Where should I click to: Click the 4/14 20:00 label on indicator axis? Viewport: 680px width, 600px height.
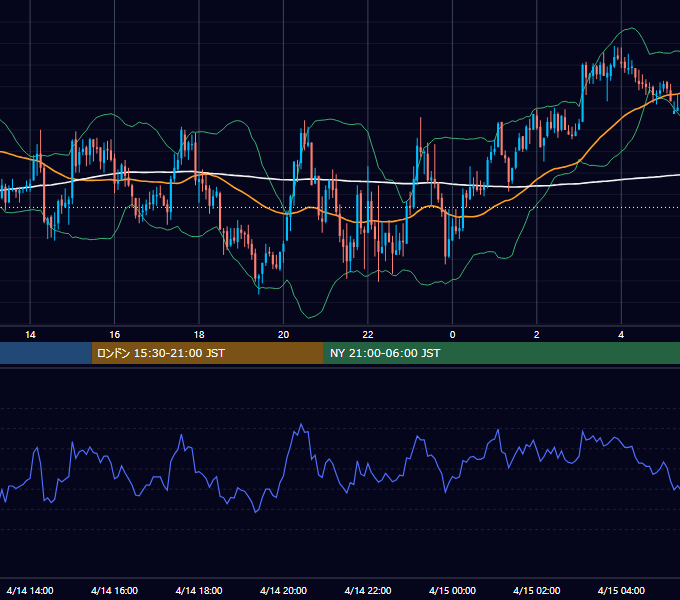click(x=283, y=590)
